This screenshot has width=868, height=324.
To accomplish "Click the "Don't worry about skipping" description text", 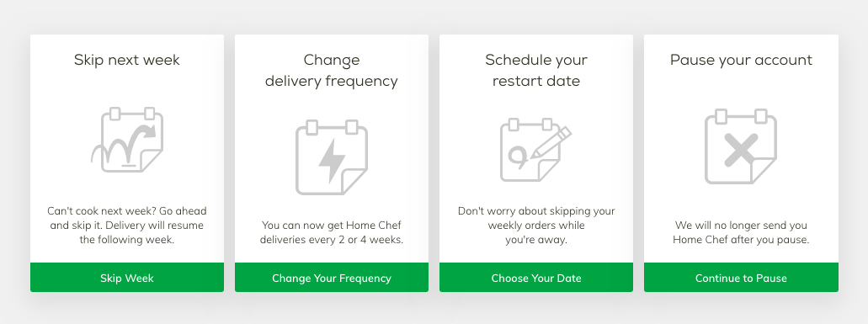I will click(x=535, y=225).
